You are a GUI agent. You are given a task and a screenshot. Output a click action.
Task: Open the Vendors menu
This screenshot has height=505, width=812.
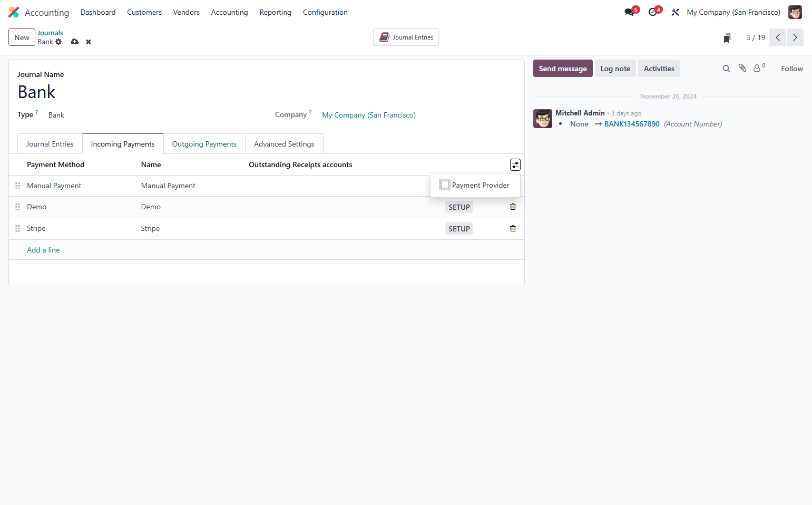186,12
